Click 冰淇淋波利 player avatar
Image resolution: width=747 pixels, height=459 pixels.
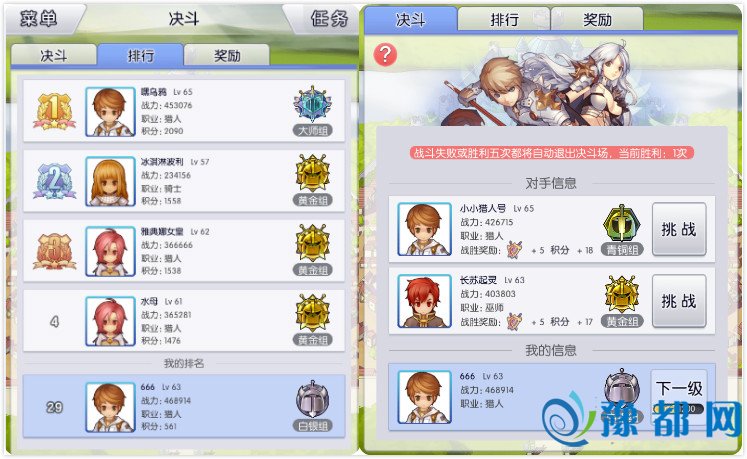pos(110,182)
